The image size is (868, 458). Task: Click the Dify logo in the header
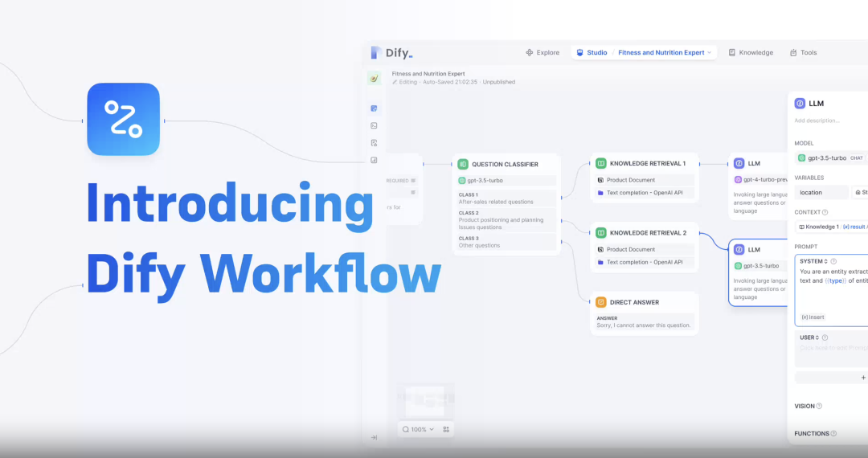point(392,52)
